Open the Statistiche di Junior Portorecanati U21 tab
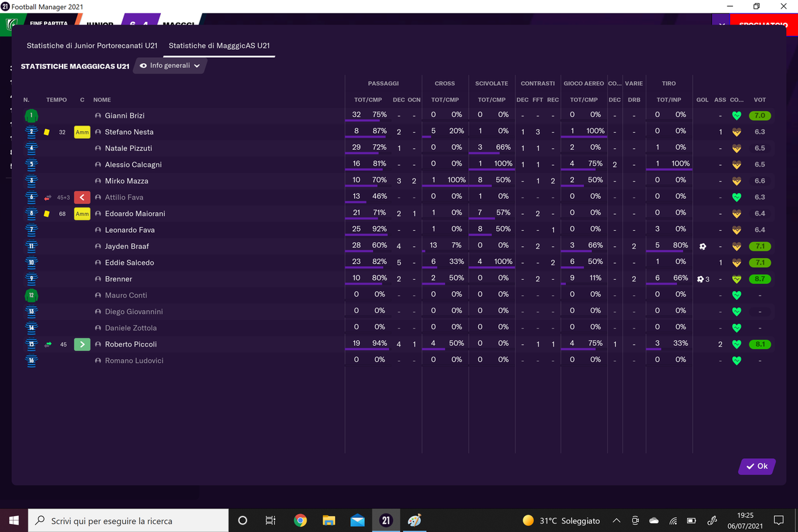This screenshot has height=532, width=798. (x=92, y=46)
